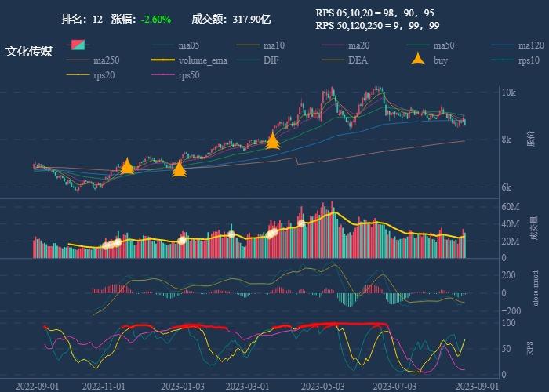The image size is (549, 392).
Task: Hide the DIF series
Action: (258, 60)
